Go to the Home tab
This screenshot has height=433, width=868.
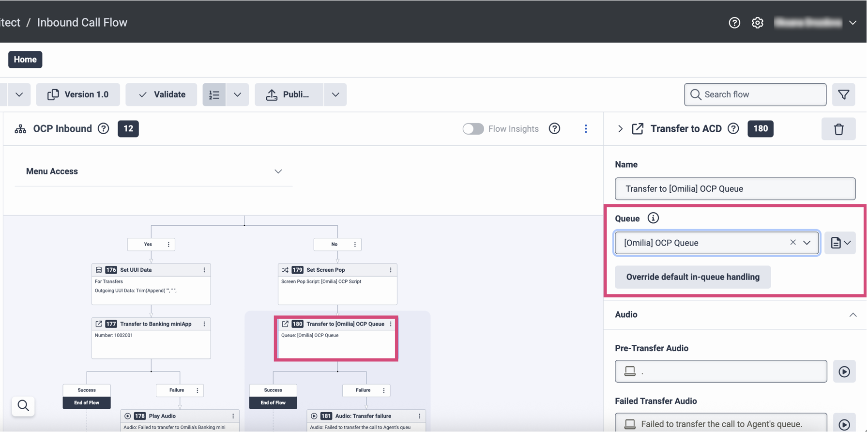coord(25,60)
